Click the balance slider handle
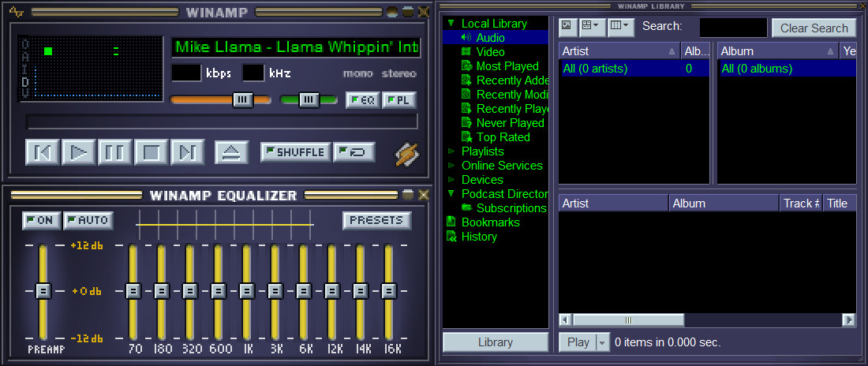Viewport: 868px width, 366px height. click(x=309, y=99)
